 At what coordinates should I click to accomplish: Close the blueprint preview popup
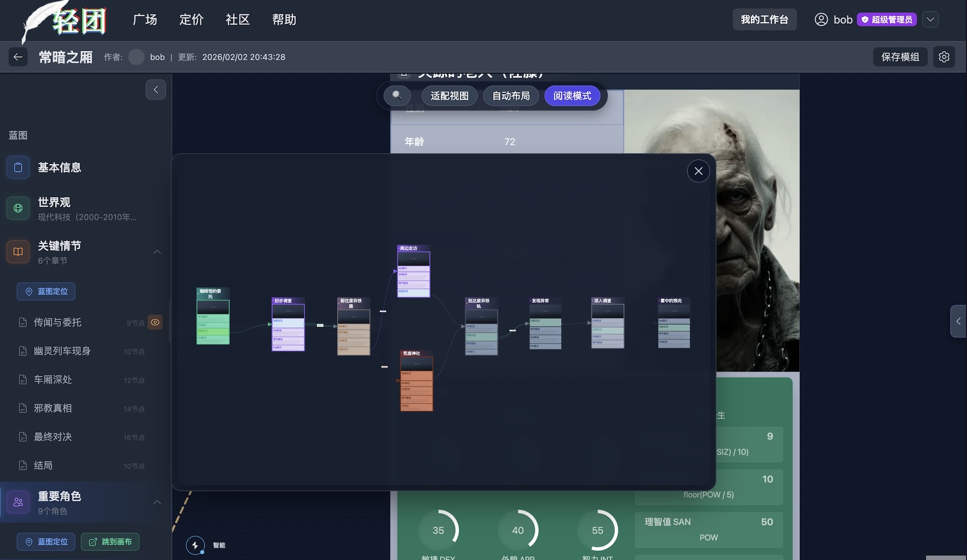point(698,171)
